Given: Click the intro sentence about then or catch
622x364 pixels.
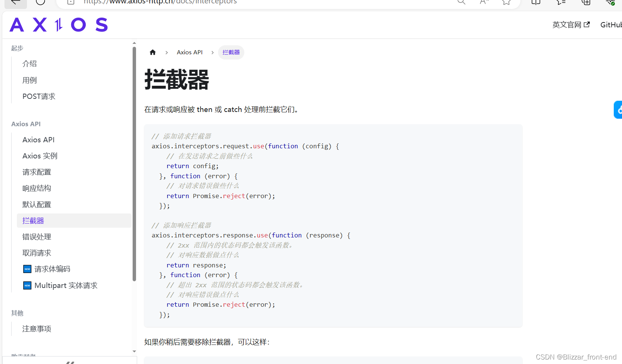Looking at the screenshot, I should pyautogui.click(x=221, y=109).
